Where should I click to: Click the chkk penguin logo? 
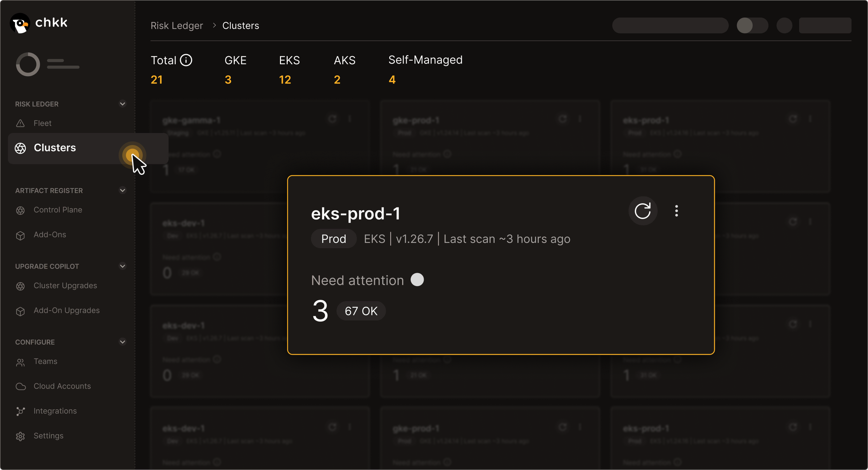[x=20, y=23]
